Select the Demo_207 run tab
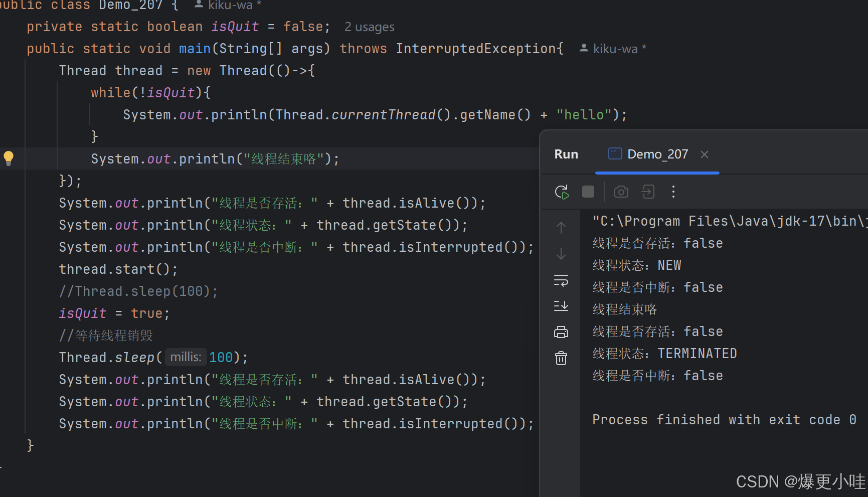The width and height of the screenshot is (868, 497). [x=657, y=154]
